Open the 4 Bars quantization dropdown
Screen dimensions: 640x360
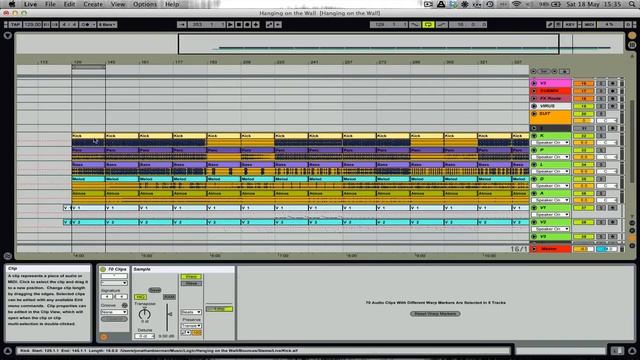tap(107, 24)
